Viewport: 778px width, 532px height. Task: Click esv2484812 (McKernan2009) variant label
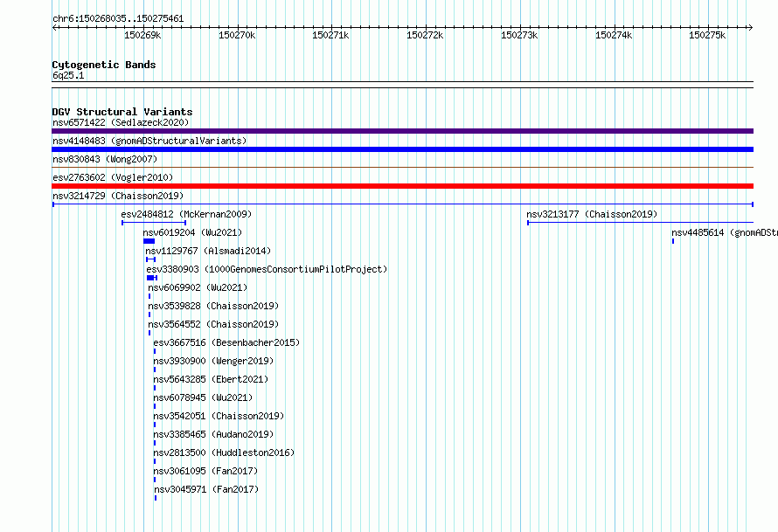pyautogui.click(x=186, y=214)
